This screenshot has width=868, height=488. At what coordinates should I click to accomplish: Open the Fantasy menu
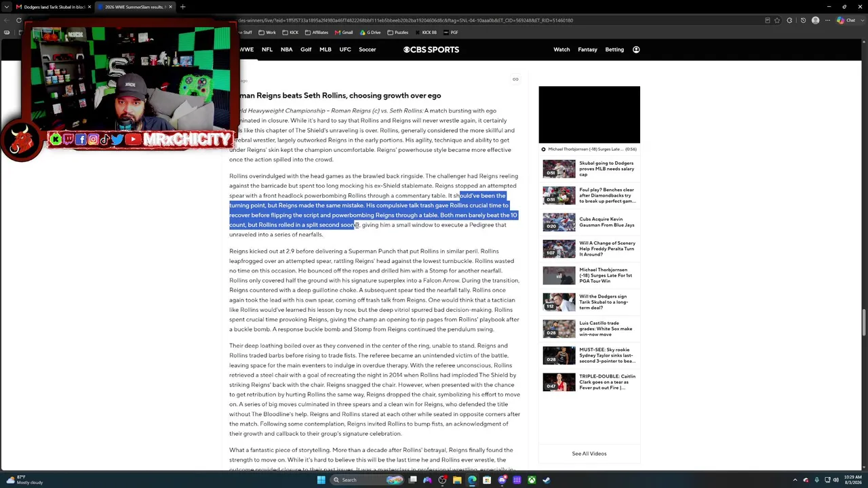587,49
